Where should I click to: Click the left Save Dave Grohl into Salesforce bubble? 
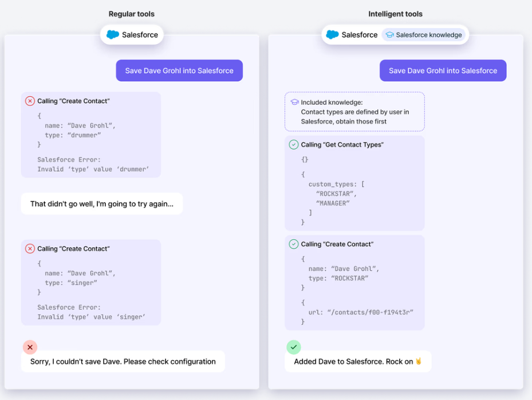pyautogui.click(x=179, y=70)
